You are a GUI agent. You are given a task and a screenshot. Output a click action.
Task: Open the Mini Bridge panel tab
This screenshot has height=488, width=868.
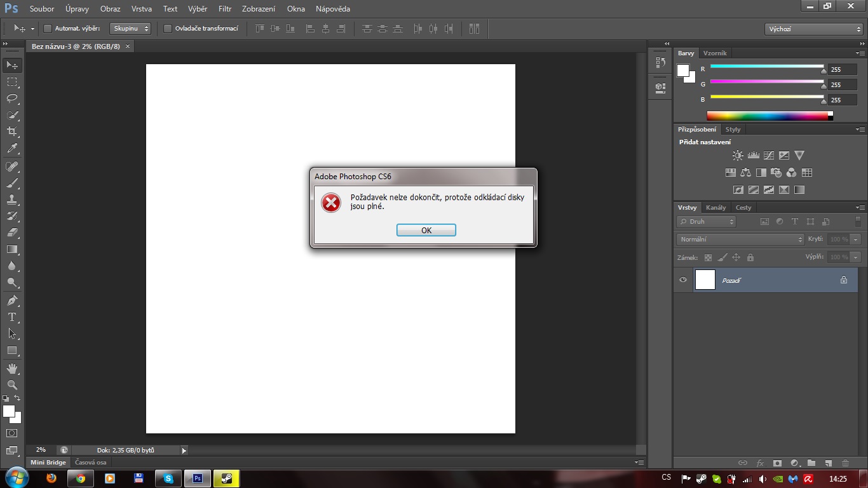pos(48,463)
